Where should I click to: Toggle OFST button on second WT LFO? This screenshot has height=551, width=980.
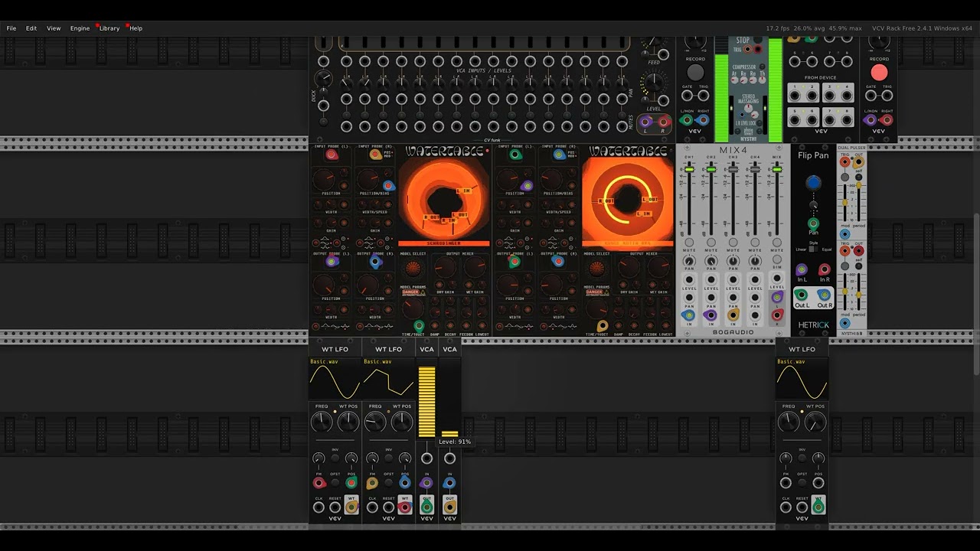point(389,483)
